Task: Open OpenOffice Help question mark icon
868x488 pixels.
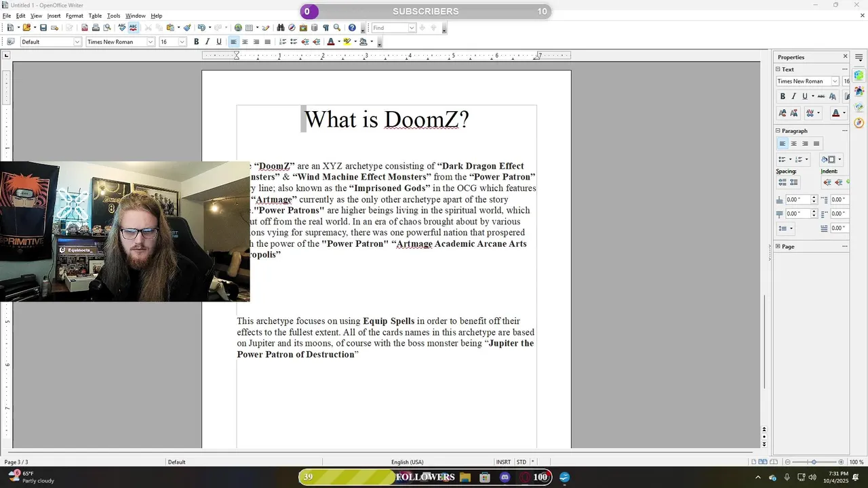Action: [x=352, y=28]
